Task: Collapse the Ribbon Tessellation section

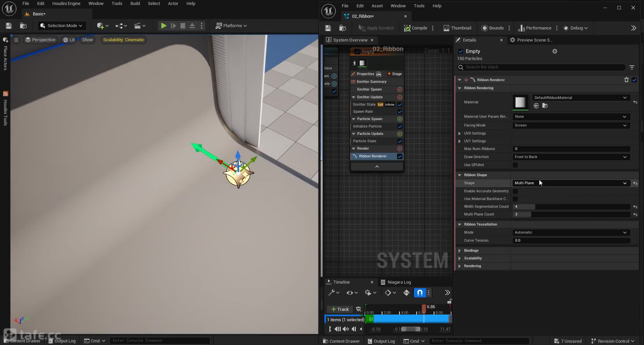Action: point(460,225)
